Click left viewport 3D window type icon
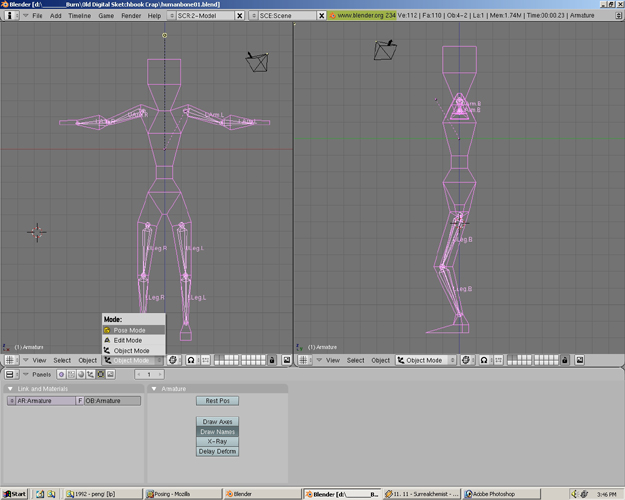This screenshot has width=625, height=500. pos(12,360)
